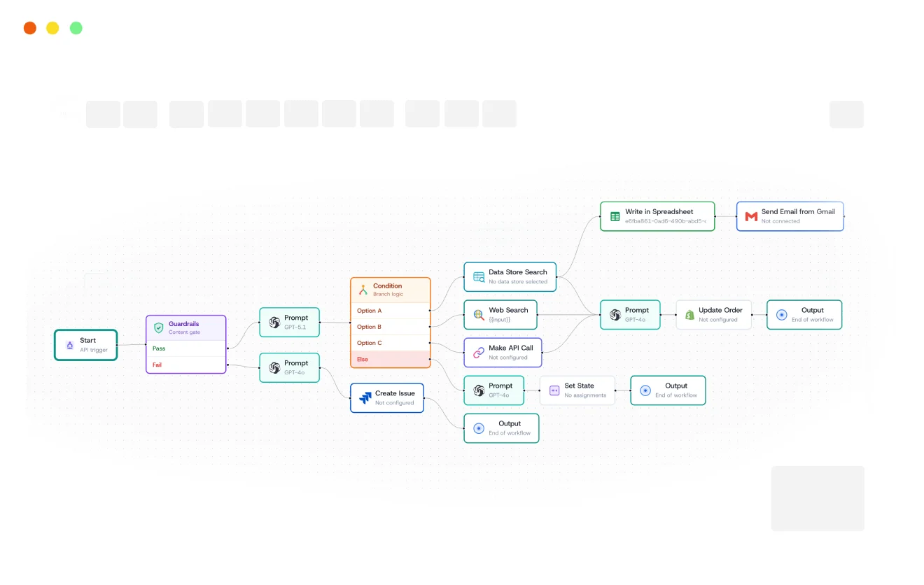The height and width of the screenshot is (585, 924).
Task: Select the Pass branch in Guardrails
Action: point(185,348)
